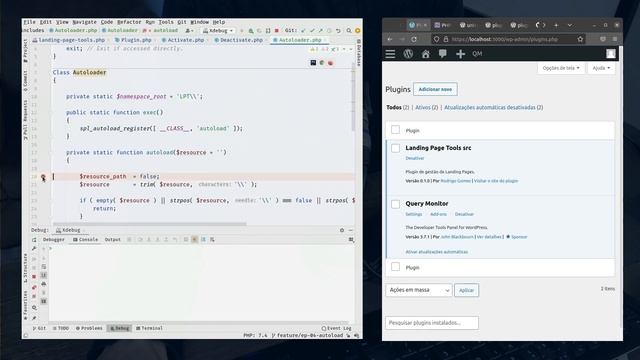This screenshot has height=360, width=640.
Task: Click the debug bug icon next to Xdebug selector
Action: point(251,31)
